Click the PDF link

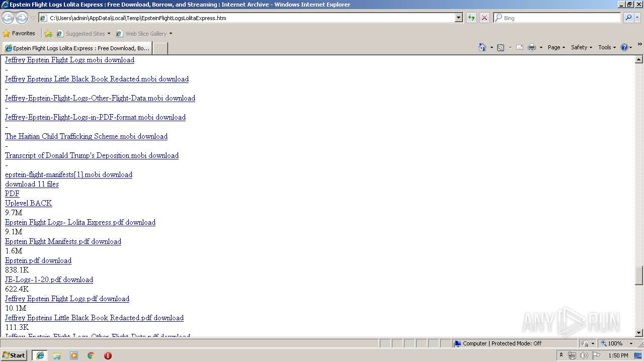(12, 194)
